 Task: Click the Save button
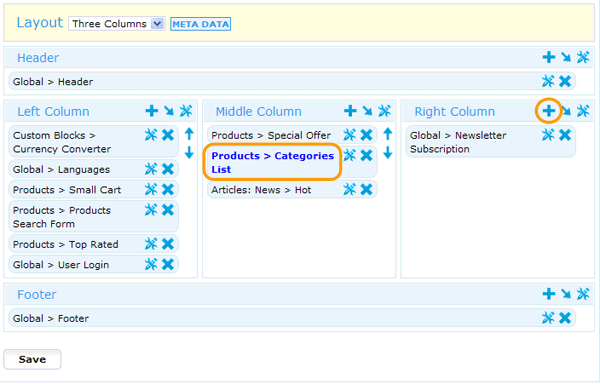coord(32,360)
